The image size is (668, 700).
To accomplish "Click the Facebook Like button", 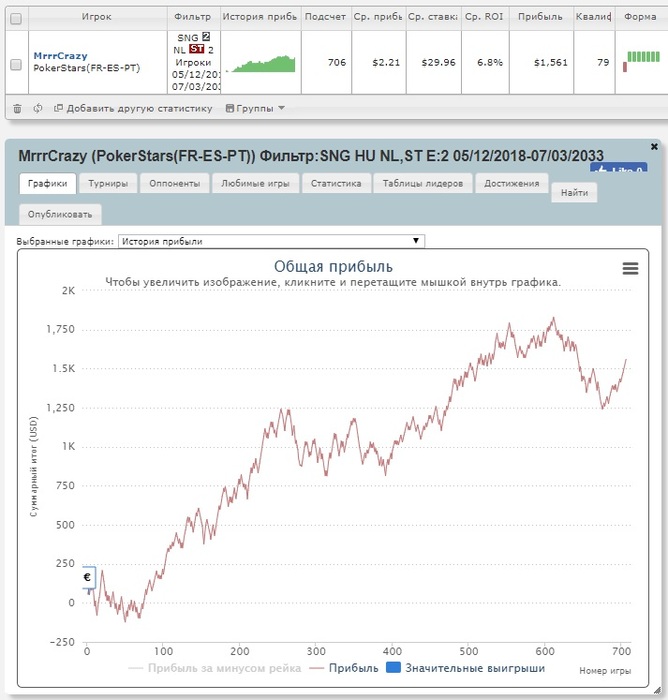I will point(618,168).
